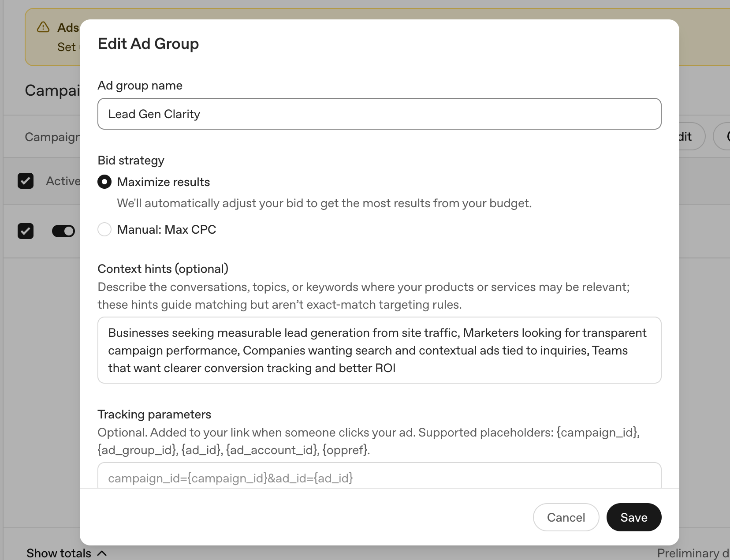Click the Active status label
The width and height of the screenshot is (730, 560).
point(63,181)
